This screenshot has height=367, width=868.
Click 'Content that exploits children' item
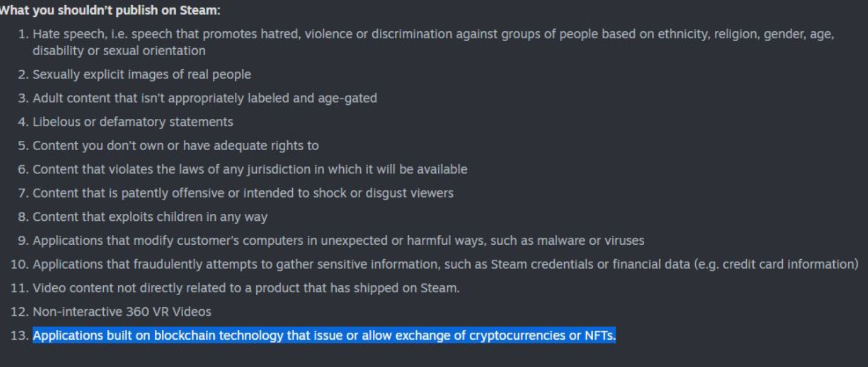[x=150, y=217]
